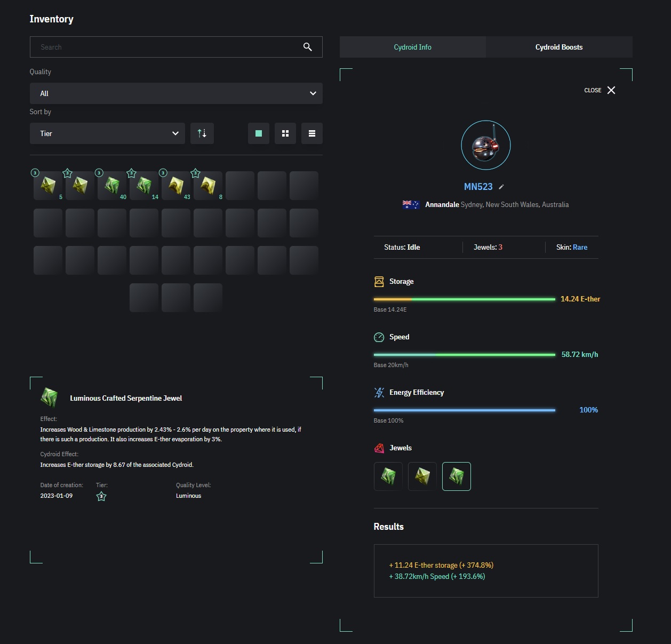Click the Quality dropdown chevron arrow
This screenshot has height=644, width=671.
313,93
